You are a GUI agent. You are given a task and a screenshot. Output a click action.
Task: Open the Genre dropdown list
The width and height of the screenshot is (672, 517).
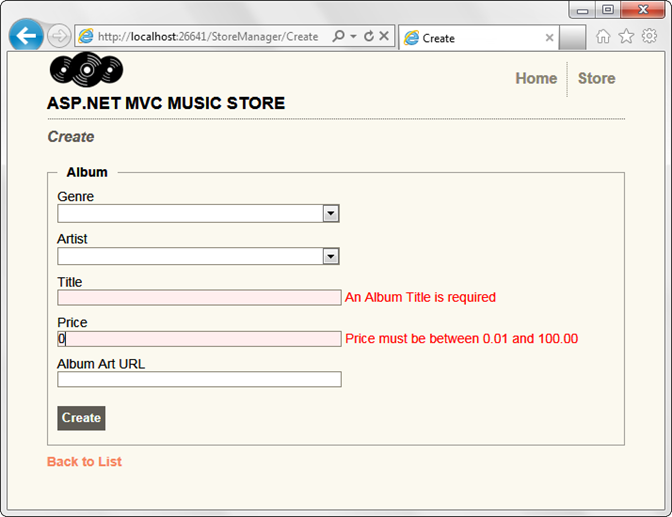click(x=198, y=213)
